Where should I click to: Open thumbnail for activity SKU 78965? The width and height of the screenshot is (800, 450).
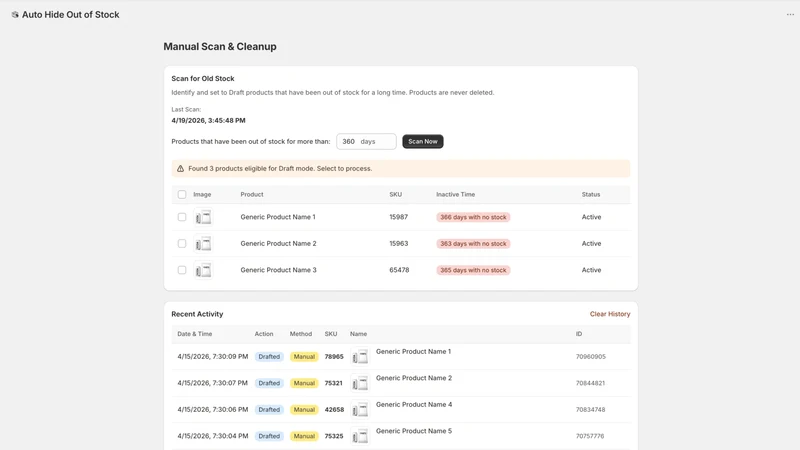point(360,357)
